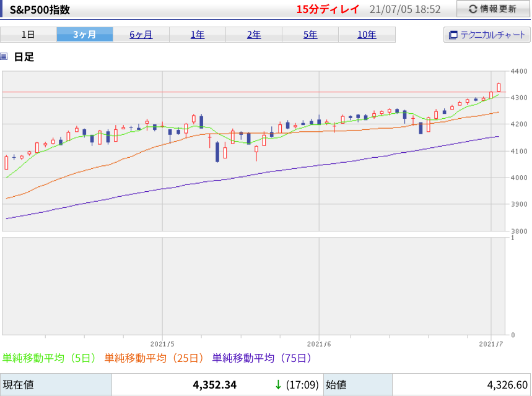Click the 単純移動平均（75日）legend label
This screenshot has width=532, height=396.
coord(262,358)
